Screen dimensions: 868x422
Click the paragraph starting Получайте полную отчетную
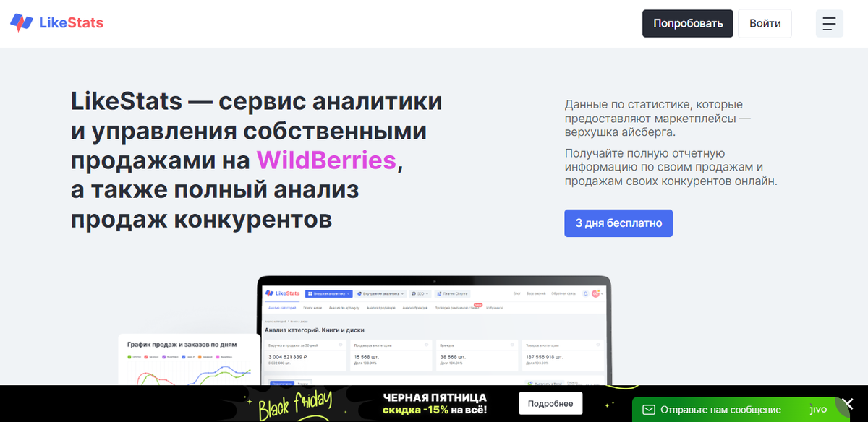pos(671,167)
